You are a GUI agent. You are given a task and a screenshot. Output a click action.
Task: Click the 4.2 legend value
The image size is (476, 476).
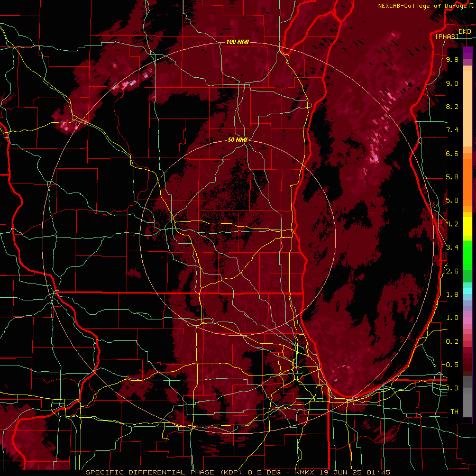pyautogui.click(x=452, y=224)
